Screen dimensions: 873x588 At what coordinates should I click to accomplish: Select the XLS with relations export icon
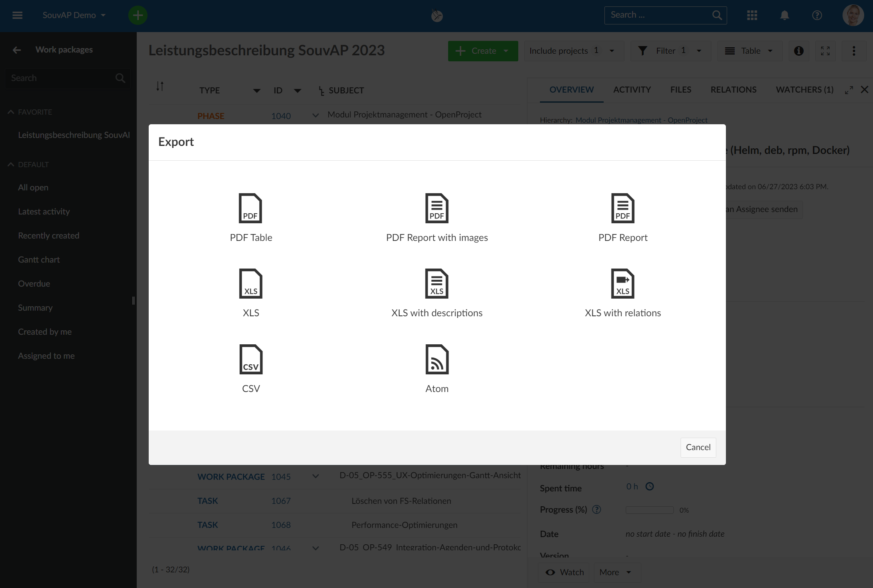[x=622, y=283]
